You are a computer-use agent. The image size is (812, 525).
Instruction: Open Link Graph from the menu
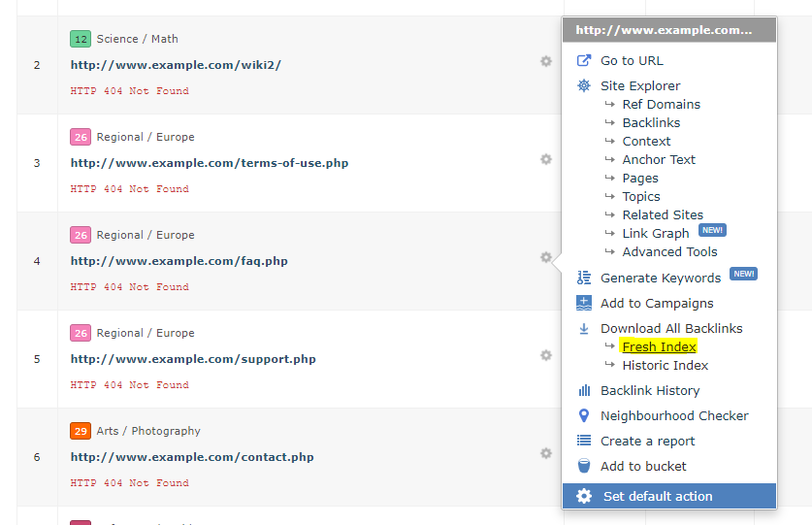656,233
